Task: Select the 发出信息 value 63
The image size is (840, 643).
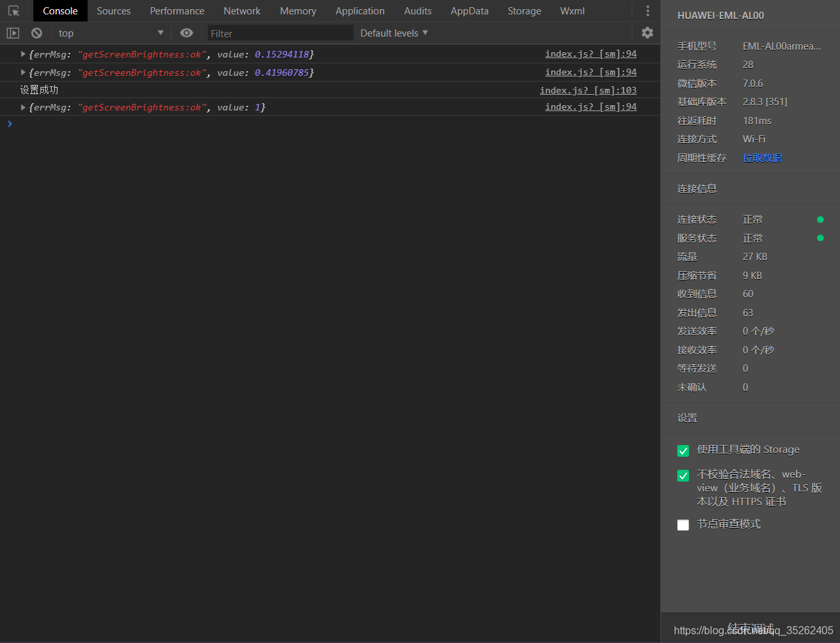Action: click(748, 312)
